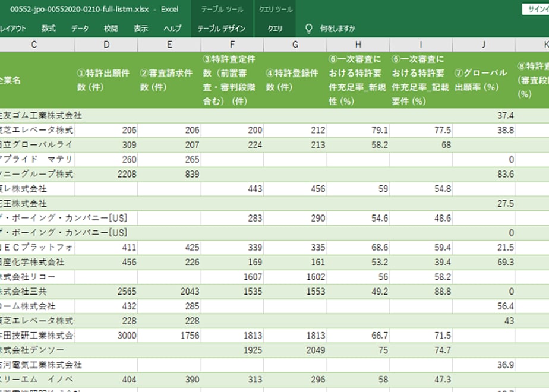
Task: Select the cell with value 36.9
Action: [x=484, y=365]
